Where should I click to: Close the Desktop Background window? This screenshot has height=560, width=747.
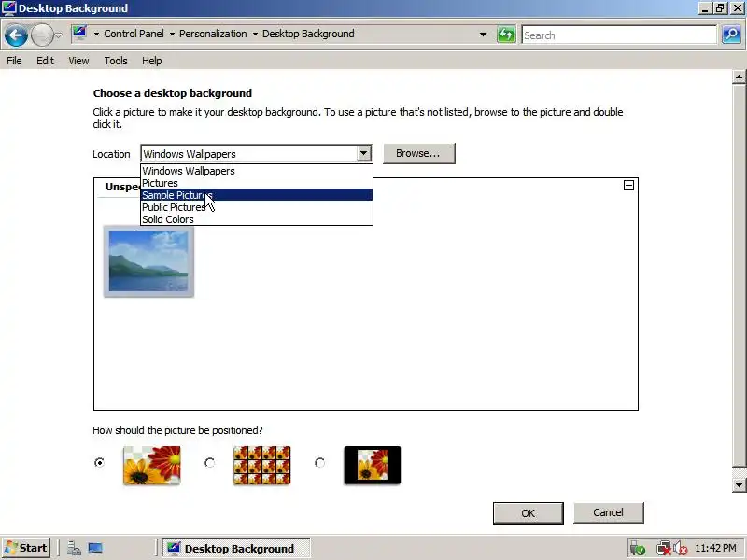click(x=737, y=8)
